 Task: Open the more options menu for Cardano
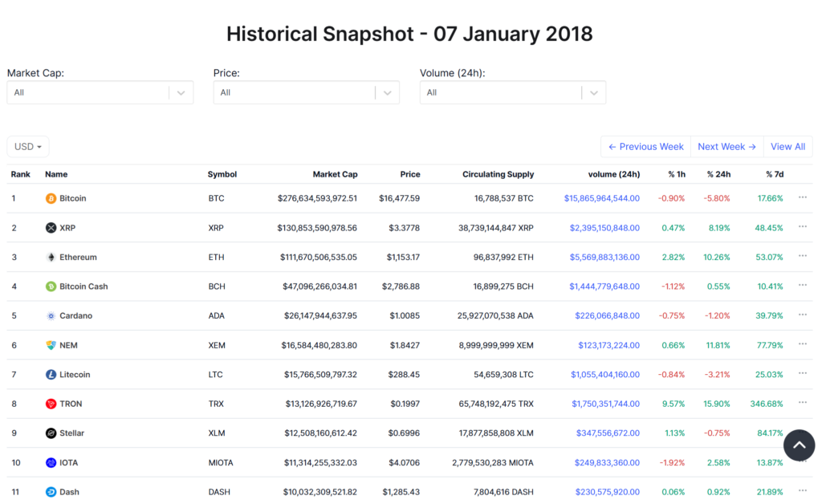click(x=803, y=315)
